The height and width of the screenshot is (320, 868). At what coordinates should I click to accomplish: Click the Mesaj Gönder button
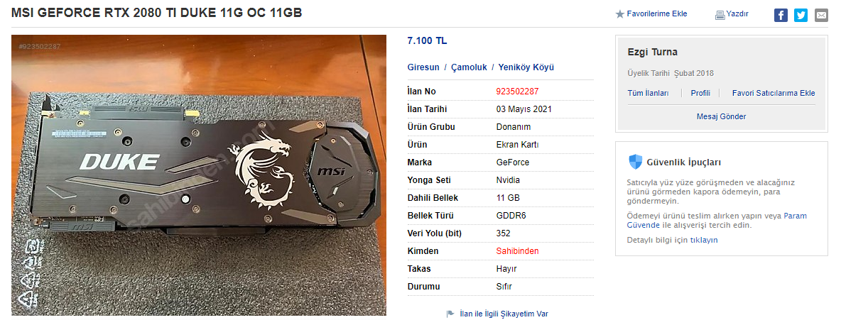(x=721, y=116)
